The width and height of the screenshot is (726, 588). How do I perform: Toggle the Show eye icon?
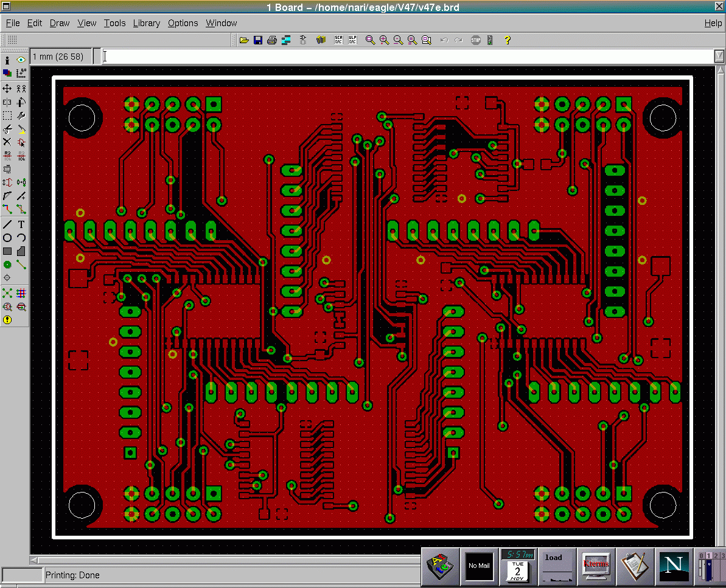click(x=21, y=60)
